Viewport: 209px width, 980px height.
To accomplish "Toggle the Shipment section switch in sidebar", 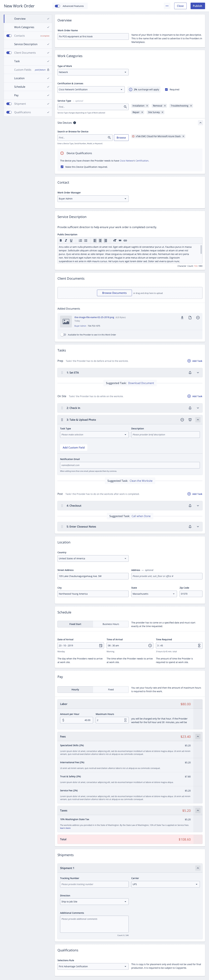I will tap(9, 104).
